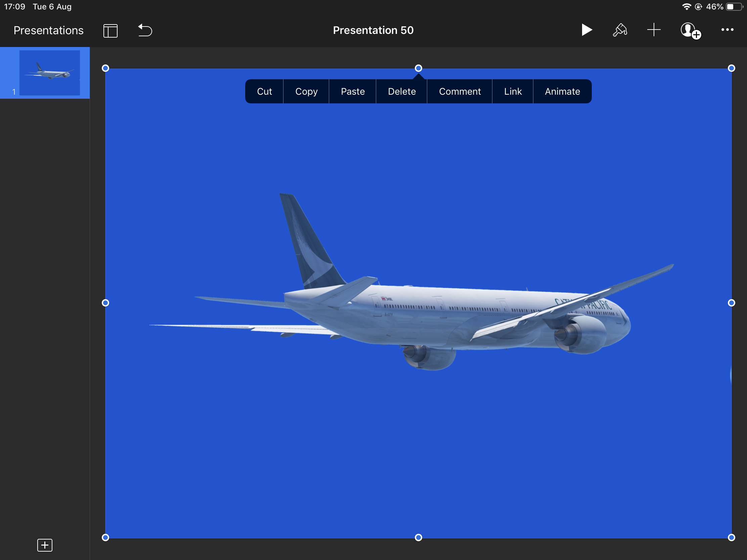The height and width of the screenshot is (560, 747).
Task: Open the Format paintbrush panel
Action: tap(620, 30)
